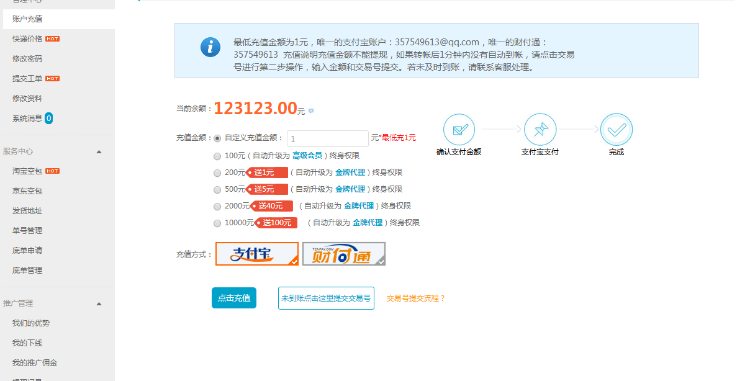This screenshot has width=750, height=381.
Task: Select the 2000元 recharge radio button
Action: 217,206
